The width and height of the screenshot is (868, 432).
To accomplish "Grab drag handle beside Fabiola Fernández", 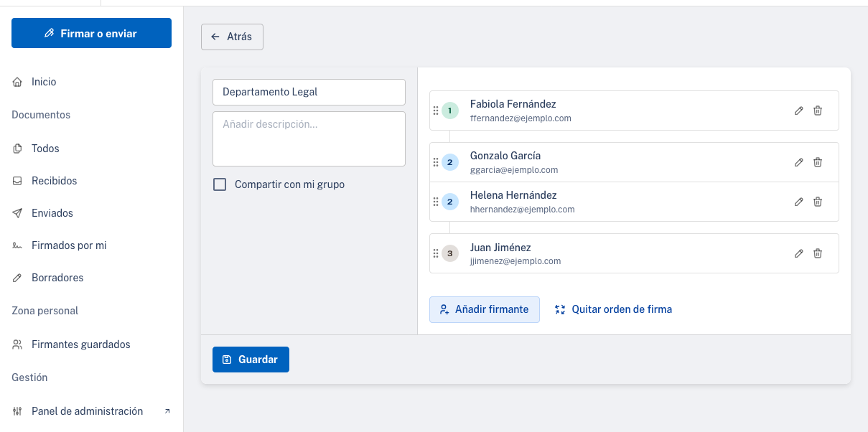I will pyautogui.click(x=436, y=111).
